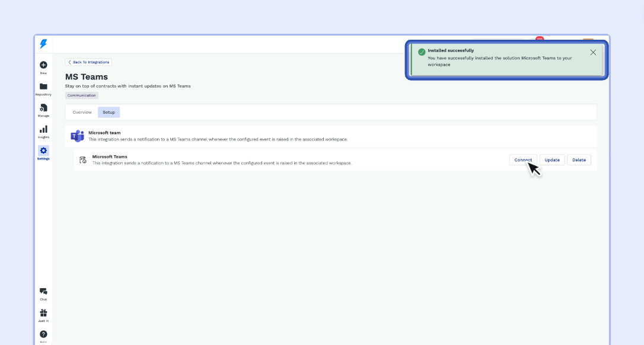Open the Repository folder icon
Viewport: 644px width, 345px height.
coord(43,87)
